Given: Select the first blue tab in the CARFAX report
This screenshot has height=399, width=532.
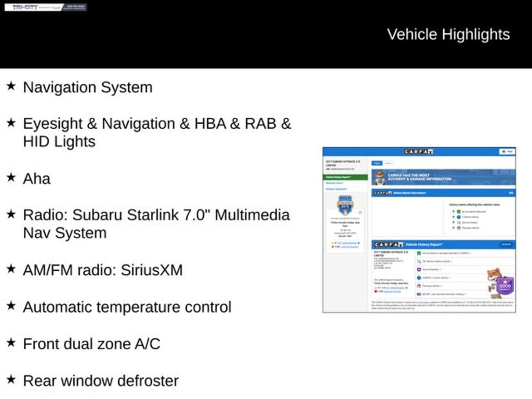Looking at the screenshot, I should pyautogui.click(x=377, y=163).
